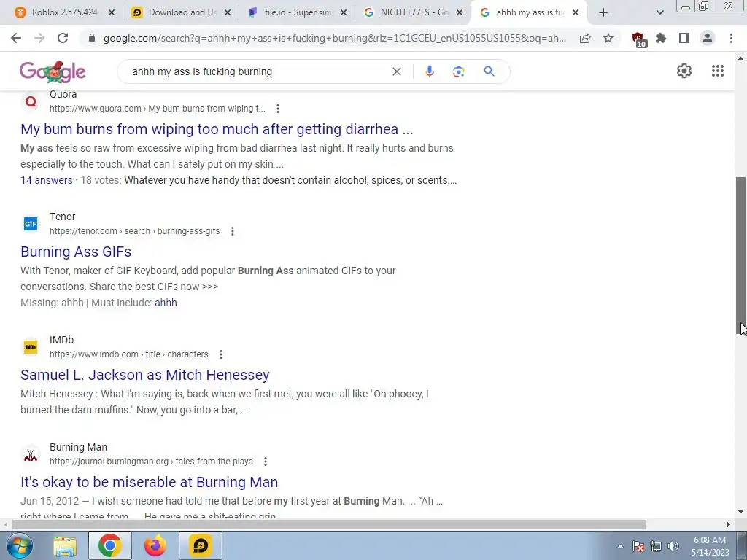
Task: Open the Quora diarrhea result link
Action: [217, 129]
